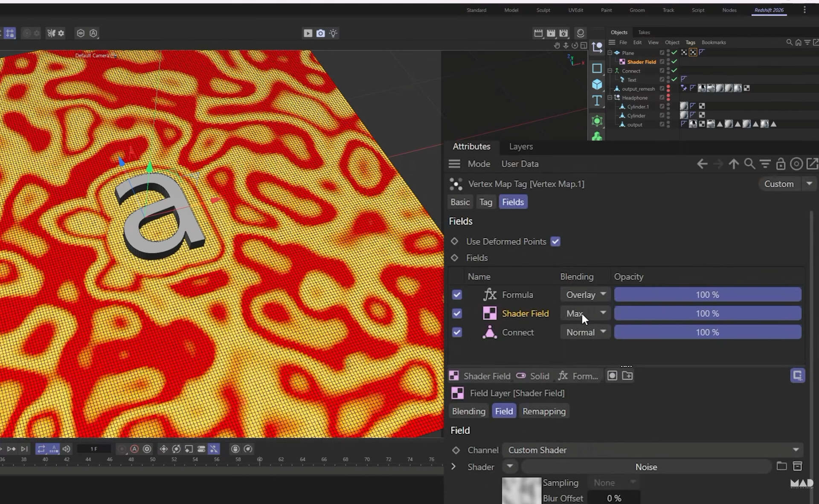This screenshot has height=504, width=819.
Task: Open the Remapping tab
Action: coord(544,411)
